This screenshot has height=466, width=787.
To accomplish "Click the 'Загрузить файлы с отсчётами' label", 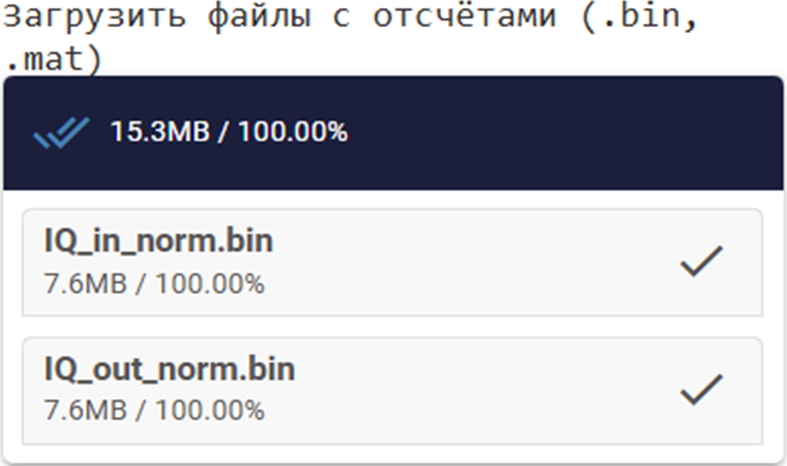I will (x=279, y=17).
